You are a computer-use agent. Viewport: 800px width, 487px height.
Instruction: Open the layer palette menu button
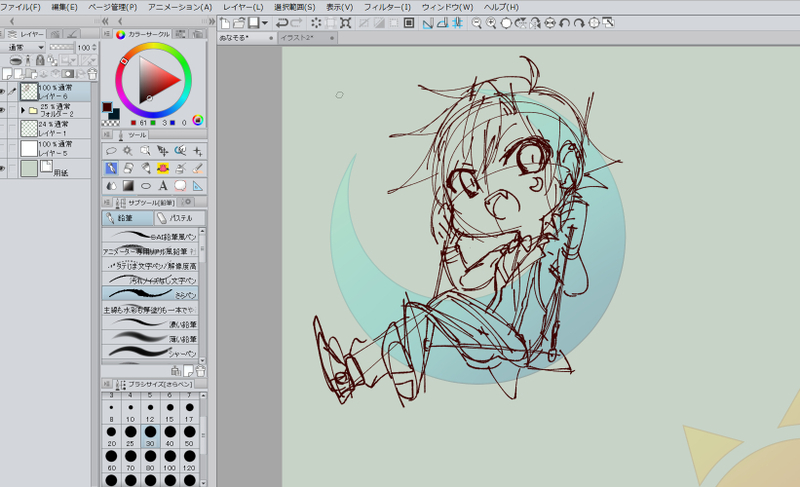tap(2, 34)
